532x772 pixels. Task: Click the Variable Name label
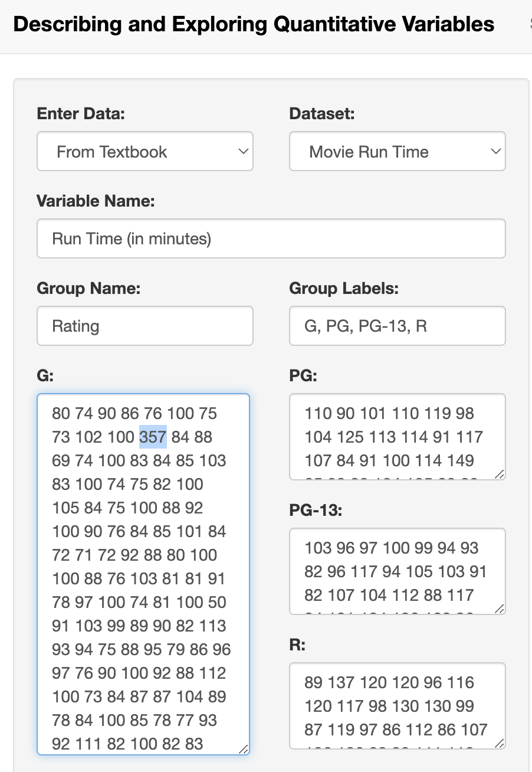96,201
